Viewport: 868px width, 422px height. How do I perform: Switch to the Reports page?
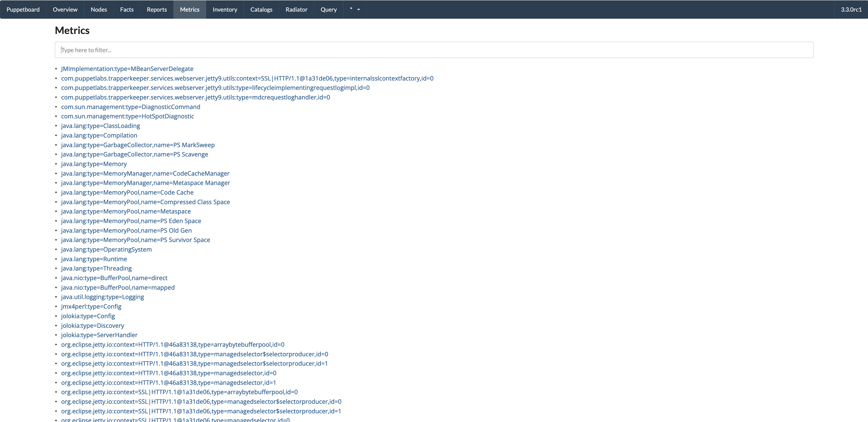[157, 9]
